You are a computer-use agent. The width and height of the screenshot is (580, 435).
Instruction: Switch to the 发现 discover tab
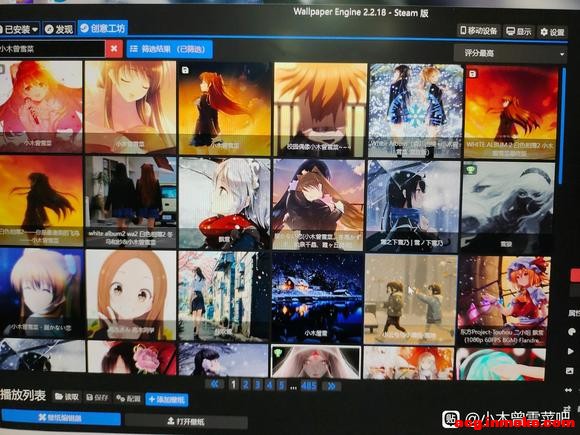59,29
